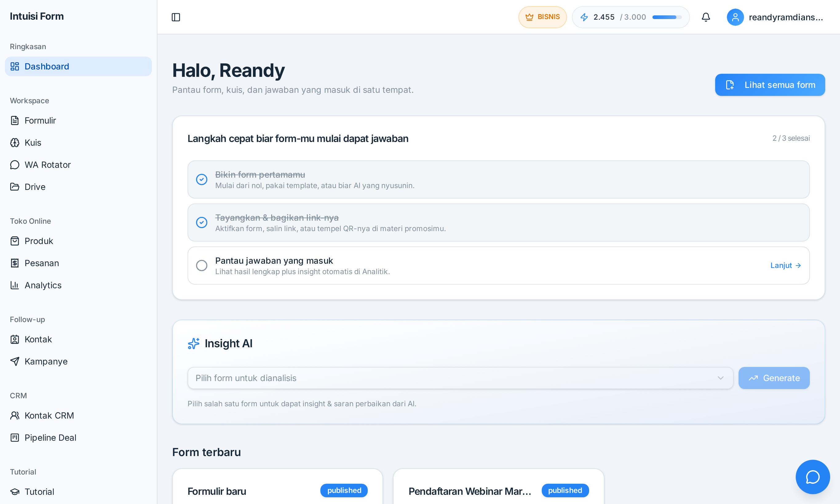Click the trend icon on Generate button
Viewport: 840px width, 504px height.
(753, 378)
